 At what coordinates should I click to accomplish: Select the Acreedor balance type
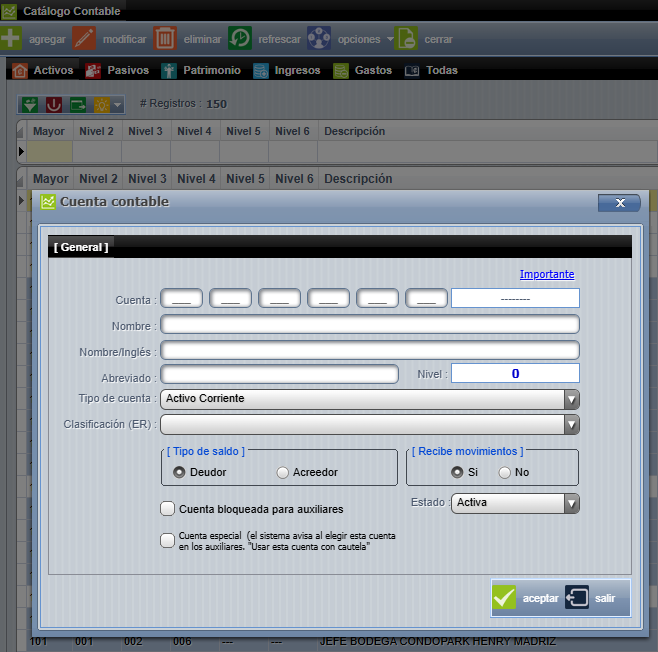click(283, 472)
